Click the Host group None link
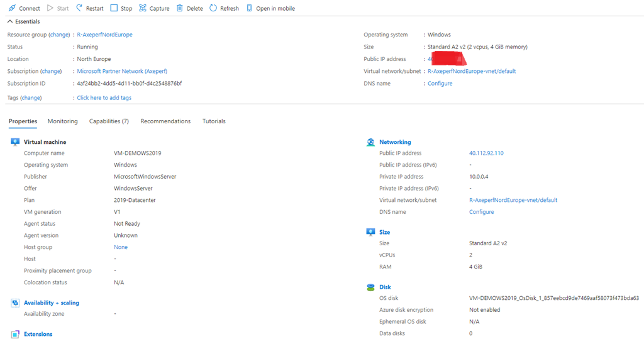This screenshot has width=644, height=344. click(121, 247)
